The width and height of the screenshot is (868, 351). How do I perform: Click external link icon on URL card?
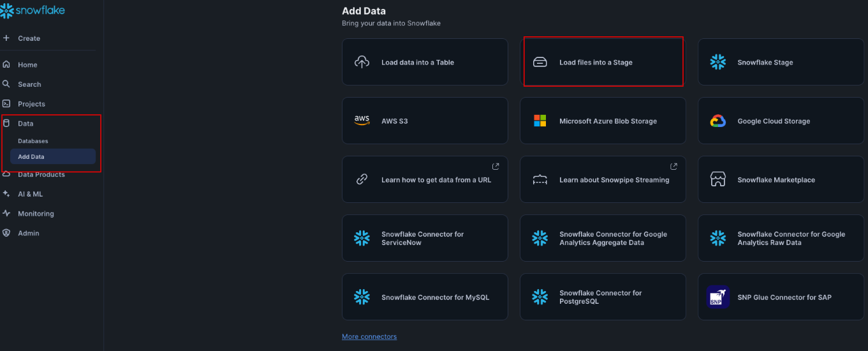pyautogui.click(x=496, y=167)
